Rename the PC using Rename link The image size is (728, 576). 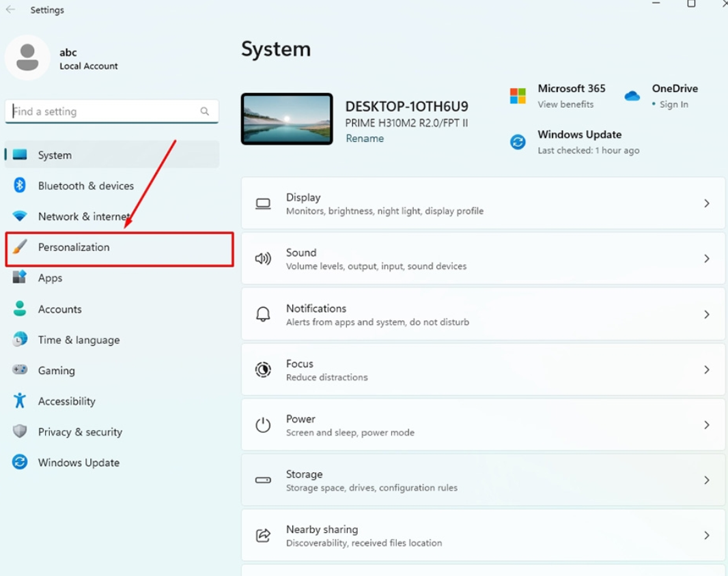point(365,139)
